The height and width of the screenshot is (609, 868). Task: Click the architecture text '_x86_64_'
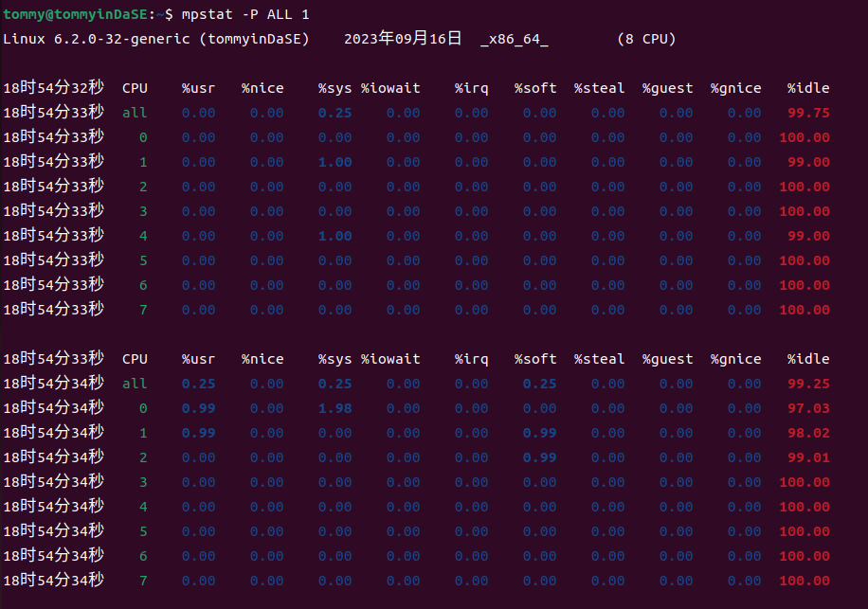pos(515,39)
